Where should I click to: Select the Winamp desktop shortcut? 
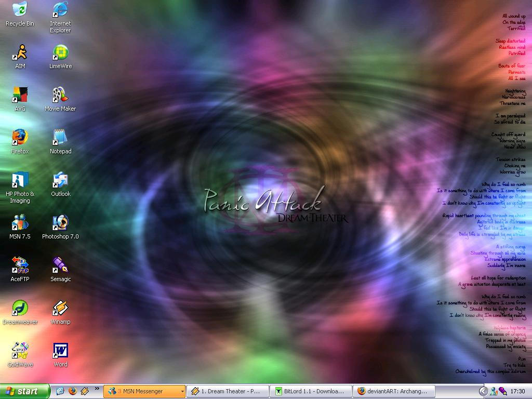(60, 312)
